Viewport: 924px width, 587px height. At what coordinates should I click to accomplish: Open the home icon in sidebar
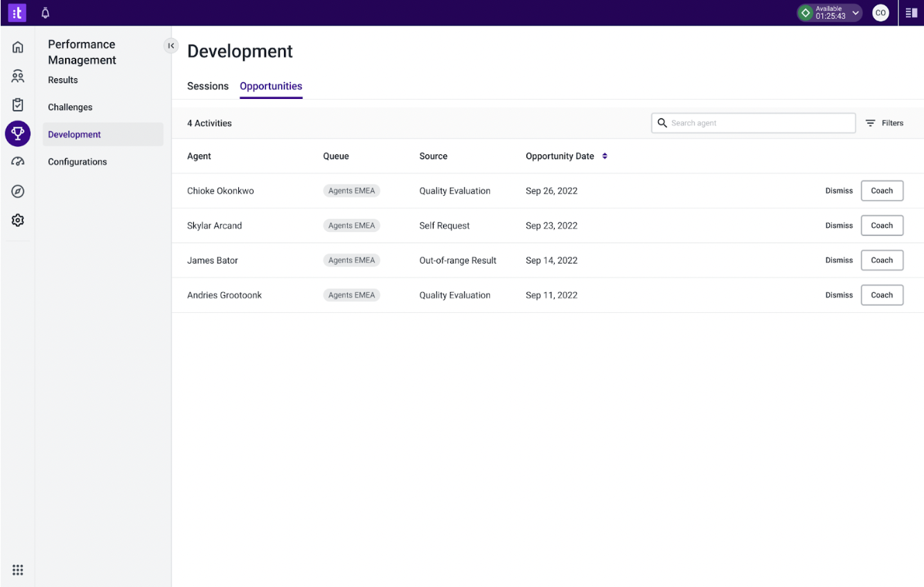coord(18,48)
